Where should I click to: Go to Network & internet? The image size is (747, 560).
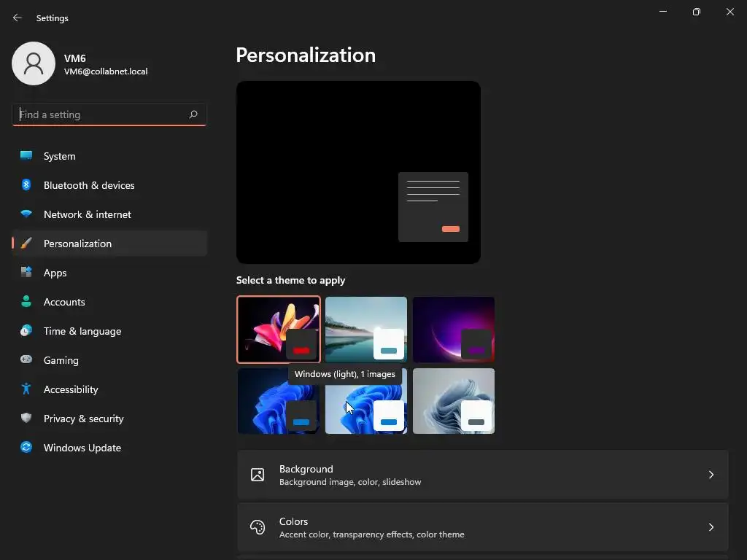[109, 214]
